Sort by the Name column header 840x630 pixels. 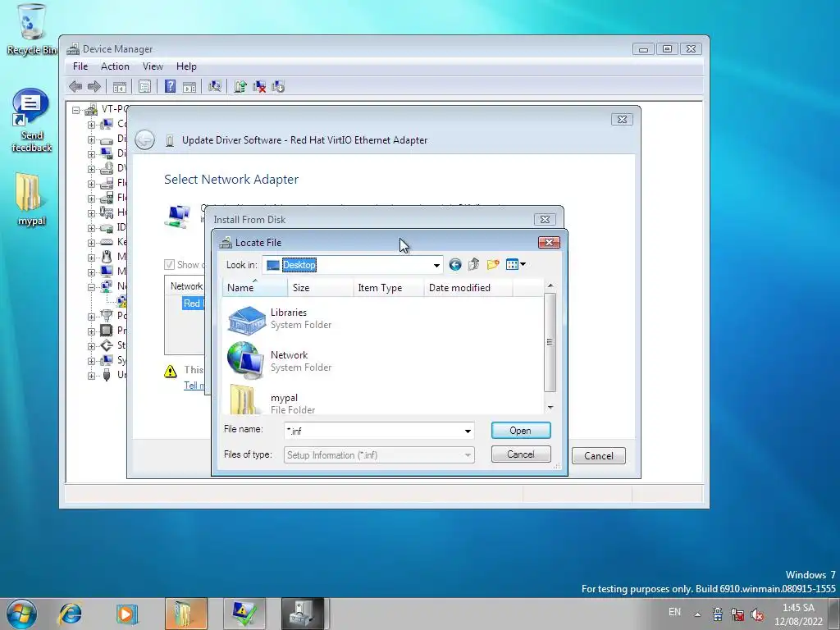(x=255, y=288)
